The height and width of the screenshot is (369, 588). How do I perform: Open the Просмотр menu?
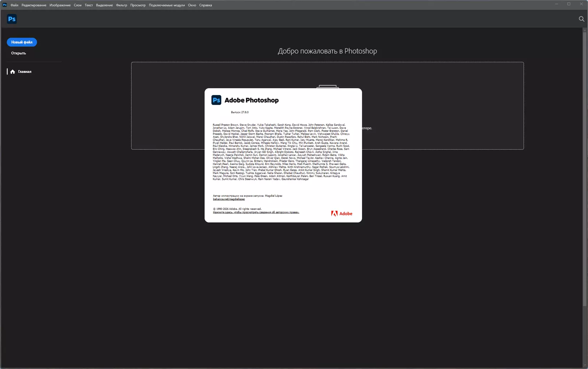[x=138, y=5]
